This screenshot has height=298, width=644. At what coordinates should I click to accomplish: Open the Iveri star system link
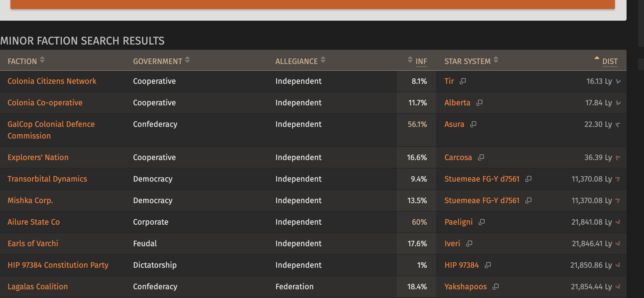(x=452, y=244)
